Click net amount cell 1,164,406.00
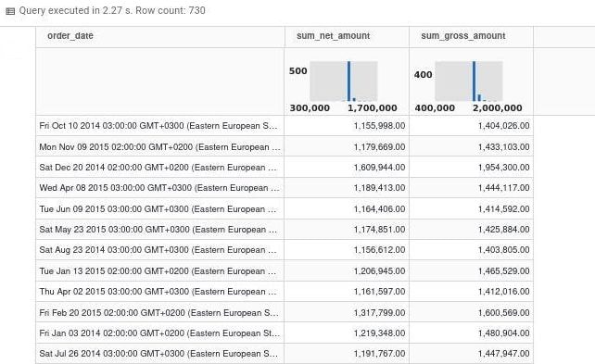This screenshot has height=364, width=595. pos(347,209)
